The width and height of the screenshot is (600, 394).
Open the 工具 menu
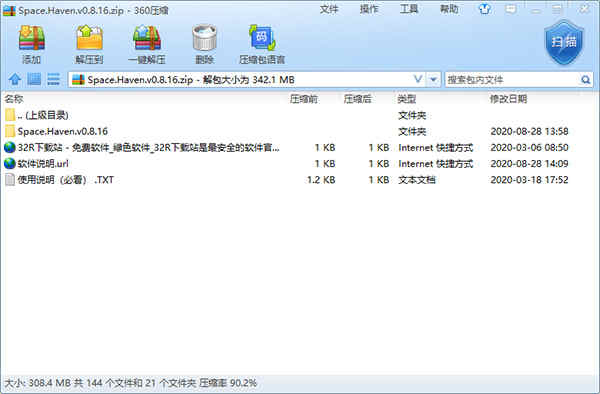(x=409, y=9)
